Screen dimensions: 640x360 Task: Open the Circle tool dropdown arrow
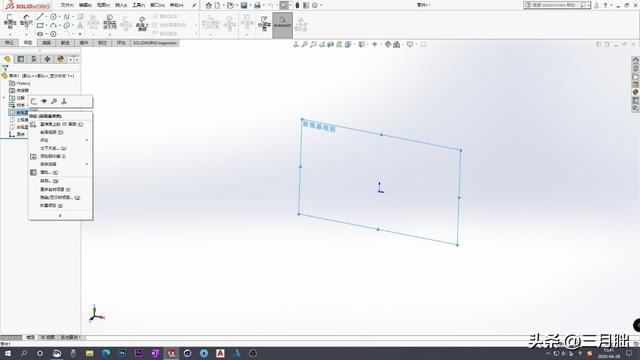(x=60, y=17)
